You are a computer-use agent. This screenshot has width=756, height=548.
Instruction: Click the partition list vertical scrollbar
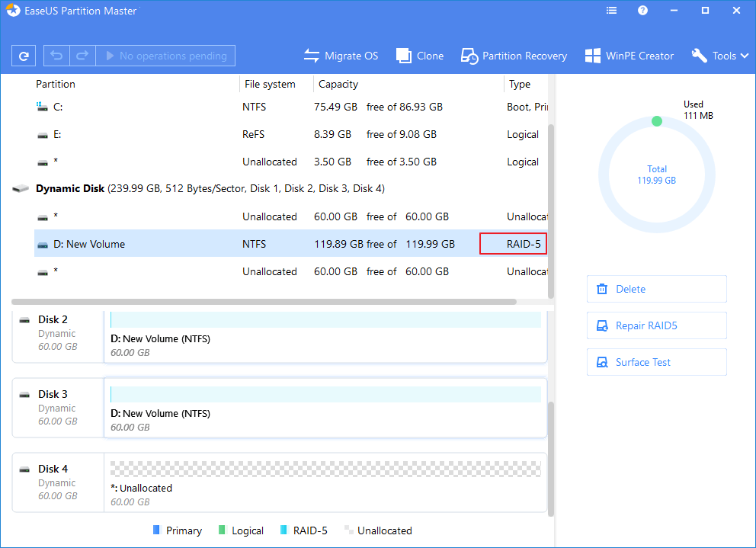(x=551, y=211)
